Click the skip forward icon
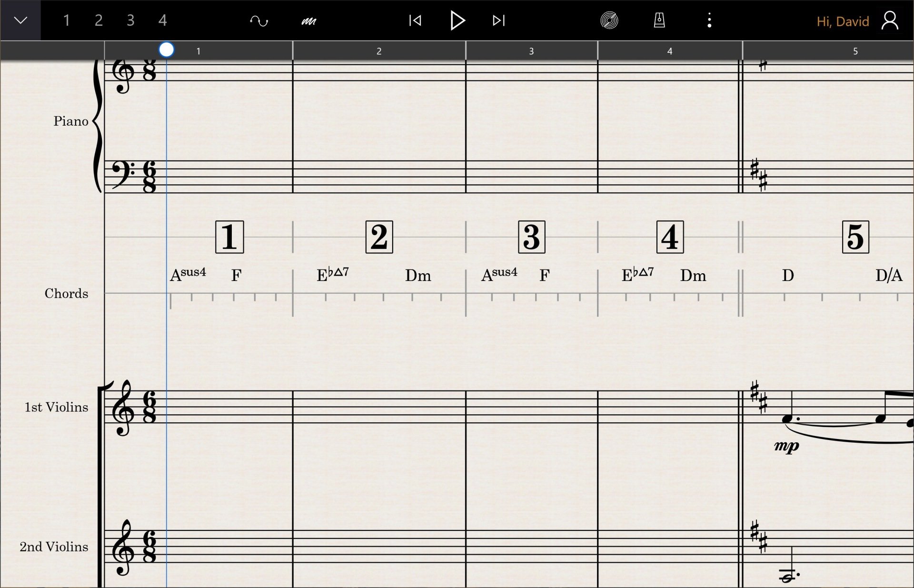The width and height of the screenshot is (914, 588). click(498, 20)
